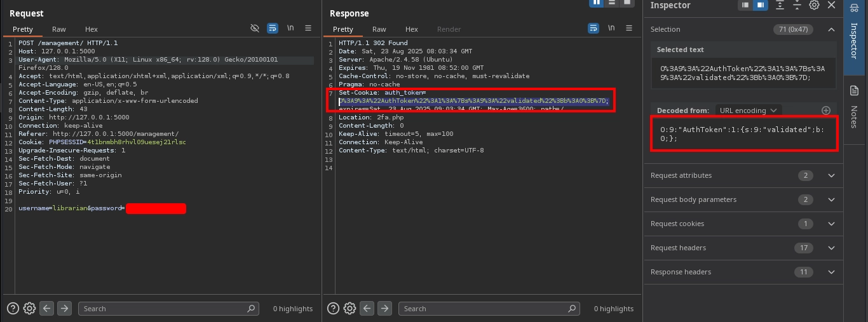
Task: Collapse the Selection section
Action: click(831, 29)
